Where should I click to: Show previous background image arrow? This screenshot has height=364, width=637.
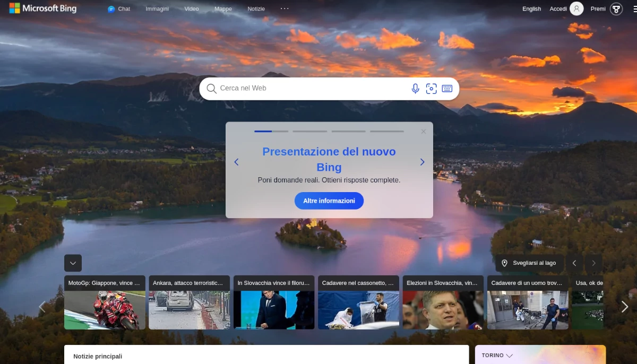[x=574, y=263]
